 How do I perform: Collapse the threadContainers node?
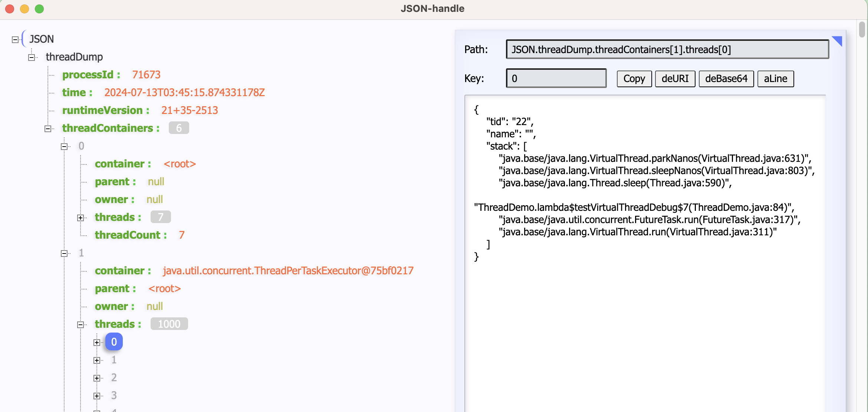click(x=48, y=128)
